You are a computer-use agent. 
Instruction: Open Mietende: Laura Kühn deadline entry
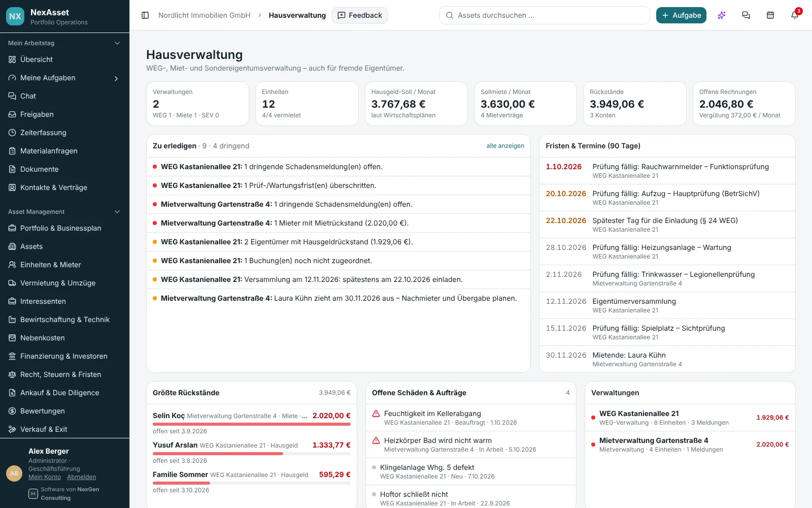pos(667,359)
